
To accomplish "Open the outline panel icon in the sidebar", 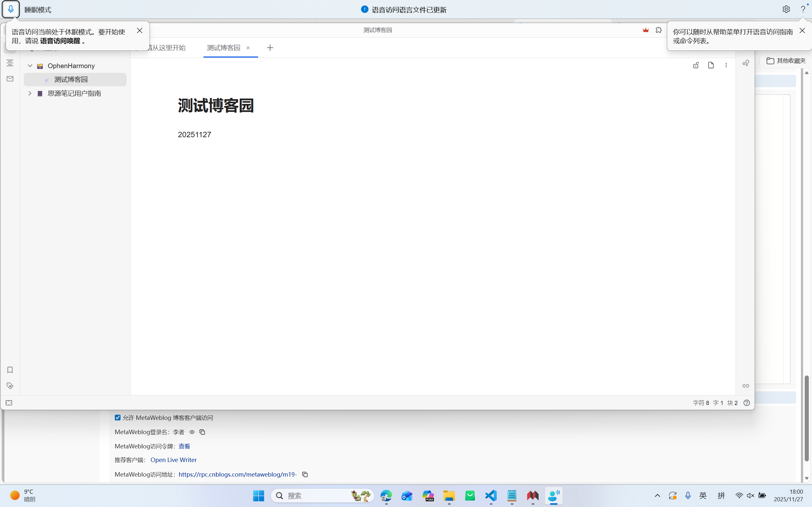I will tap(10, 63).
